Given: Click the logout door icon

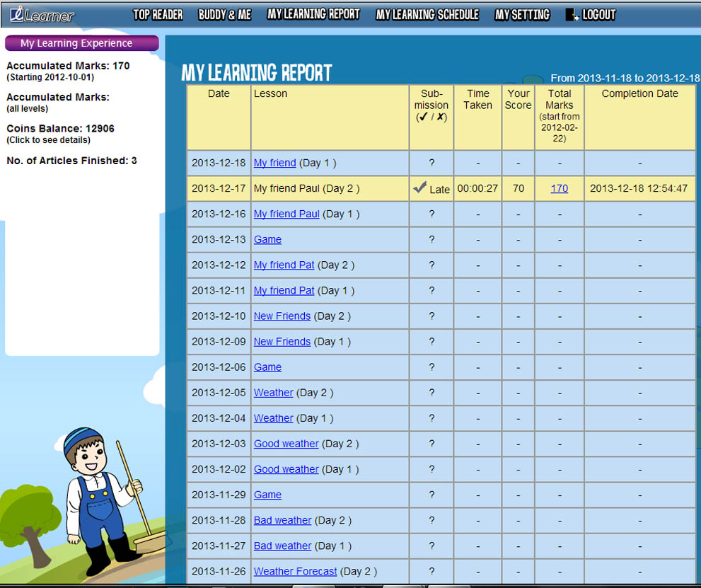Looking at the screenshot, I should [572, 15].
